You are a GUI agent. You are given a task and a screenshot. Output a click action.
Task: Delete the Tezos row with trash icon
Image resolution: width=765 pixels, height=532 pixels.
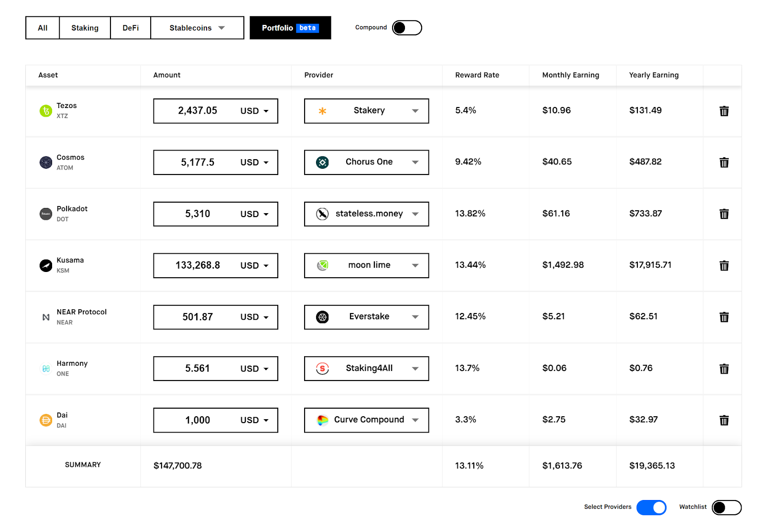click(724, 111)
